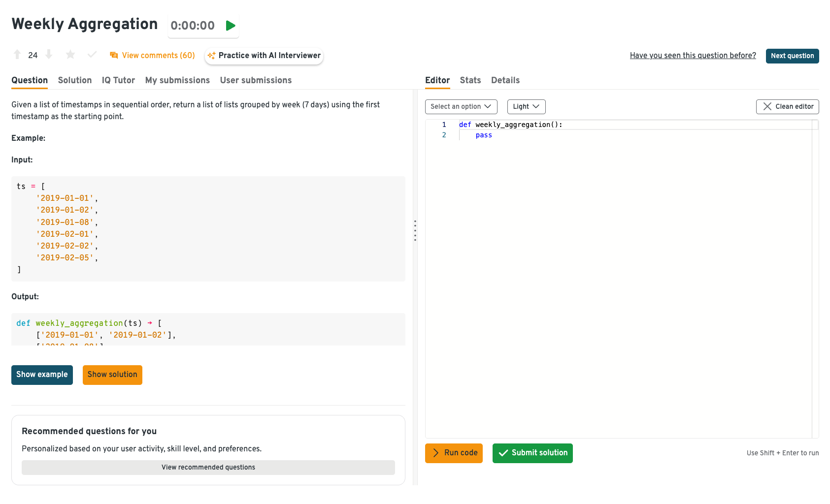This screenshot has height=504, width=830.
Task: Open the IQ Tutor tab
Action: coord(118,80)
